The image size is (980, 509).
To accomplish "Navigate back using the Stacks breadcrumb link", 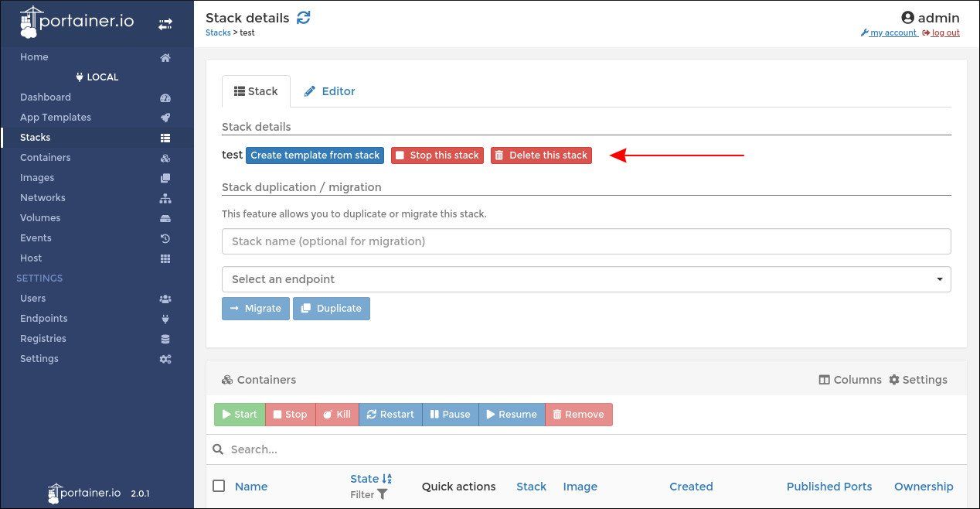I will 217,32.
